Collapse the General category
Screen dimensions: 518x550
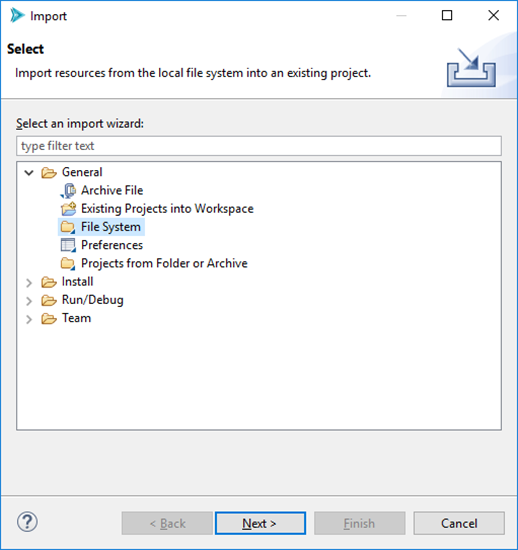click(29, 173)
